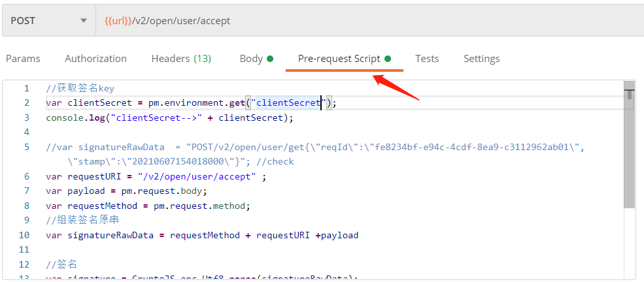The image size is (644, 282).
Task: Click the comment '//获取签名key' on line 1
Action: coord(80,88)
